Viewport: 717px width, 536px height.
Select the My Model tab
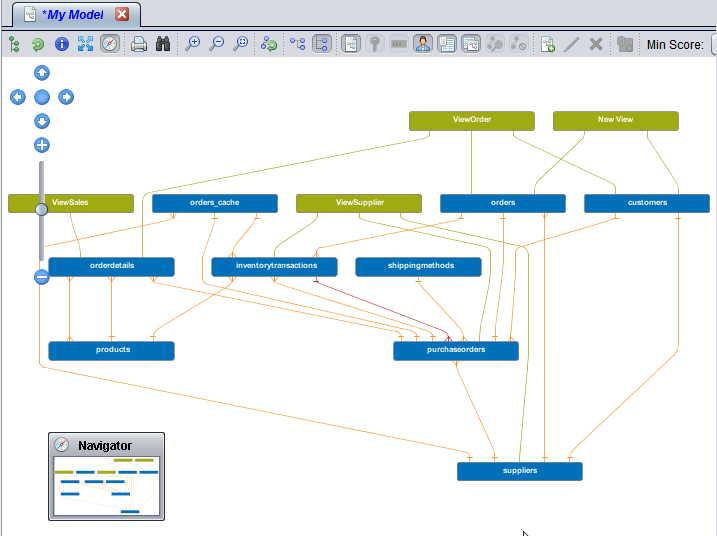click(70, 14)
